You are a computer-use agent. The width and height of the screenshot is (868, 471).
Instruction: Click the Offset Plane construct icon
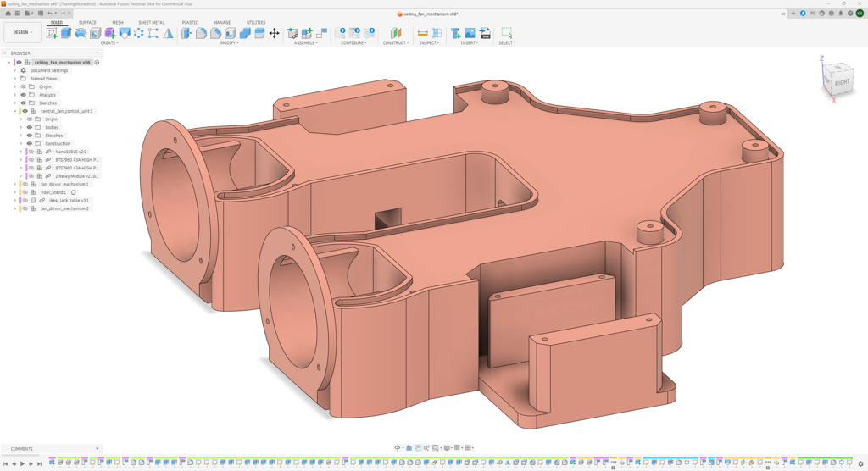[396, 33]
